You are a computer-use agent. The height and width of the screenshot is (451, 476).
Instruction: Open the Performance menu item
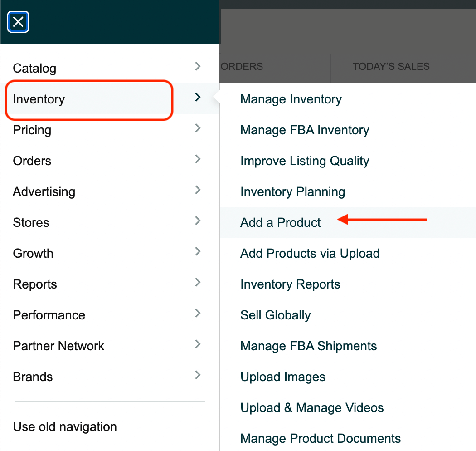tap(49, 315)
